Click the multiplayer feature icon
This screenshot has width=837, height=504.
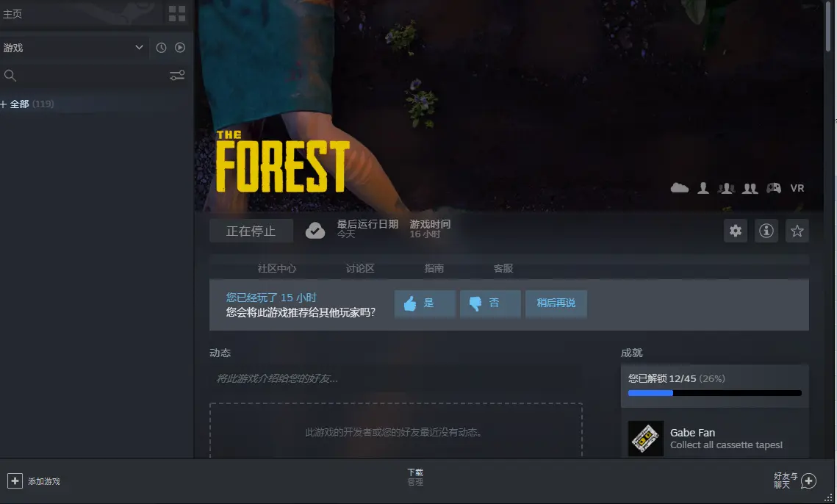tap(727, 188)
